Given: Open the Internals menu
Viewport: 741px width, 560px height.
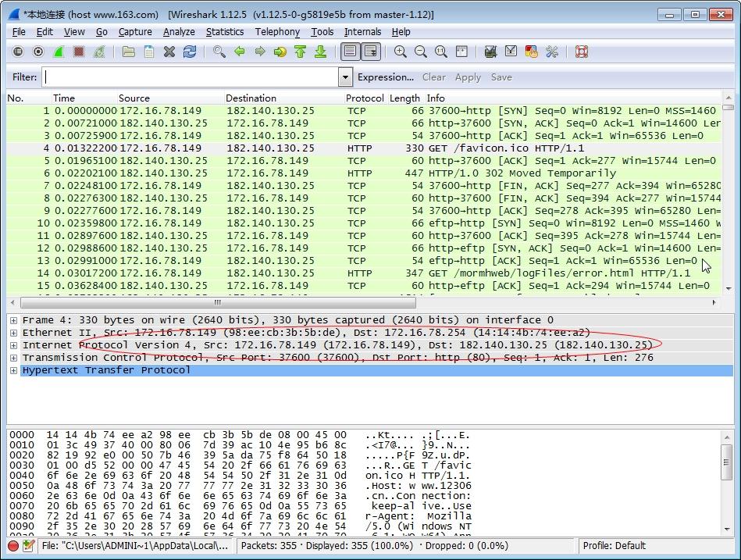Looking at the screenshot, I should coord(362,32).
